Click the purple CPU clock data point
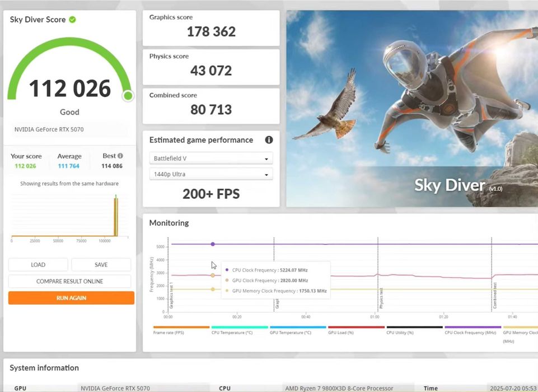538x392 pixels. (x=213, y=244)
